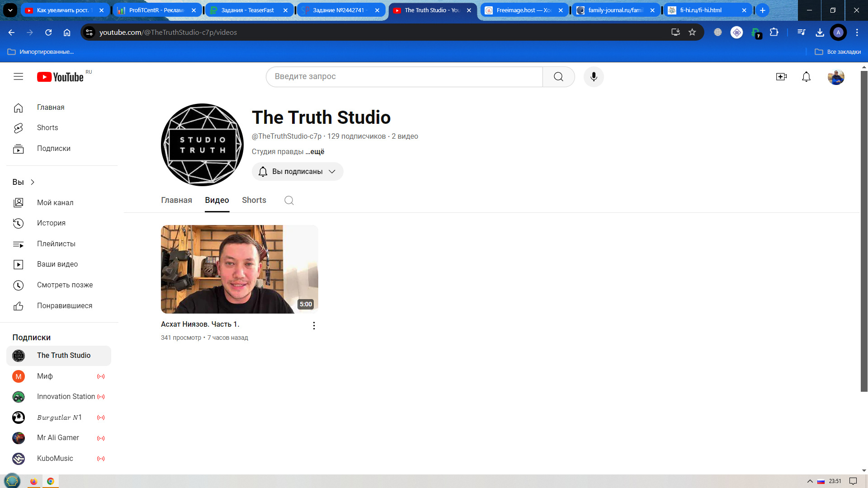The height and width of the screenshot is (488, 868).
Task: Switch to the channel 'Главная' tab
Action: pos(176,200)
